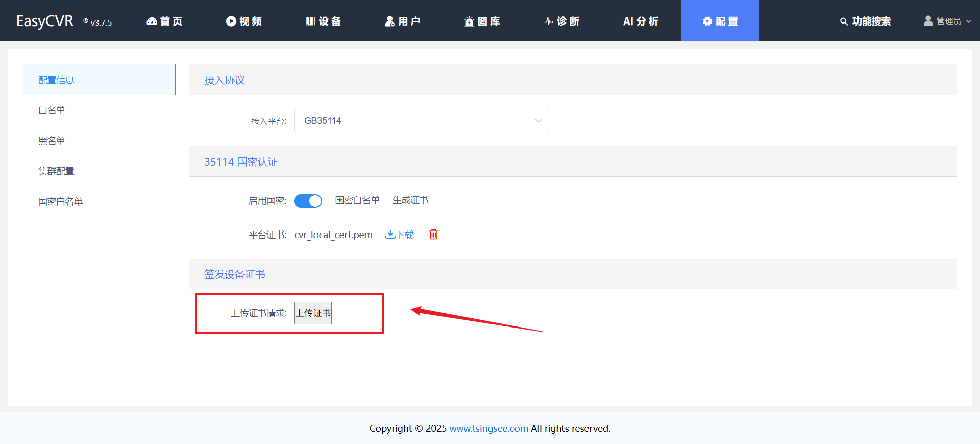This screenshot has height=444, width=980.
Task: Select 配置信息 in the sidebar
Action: pyautogui.click(x=100, y=80)
